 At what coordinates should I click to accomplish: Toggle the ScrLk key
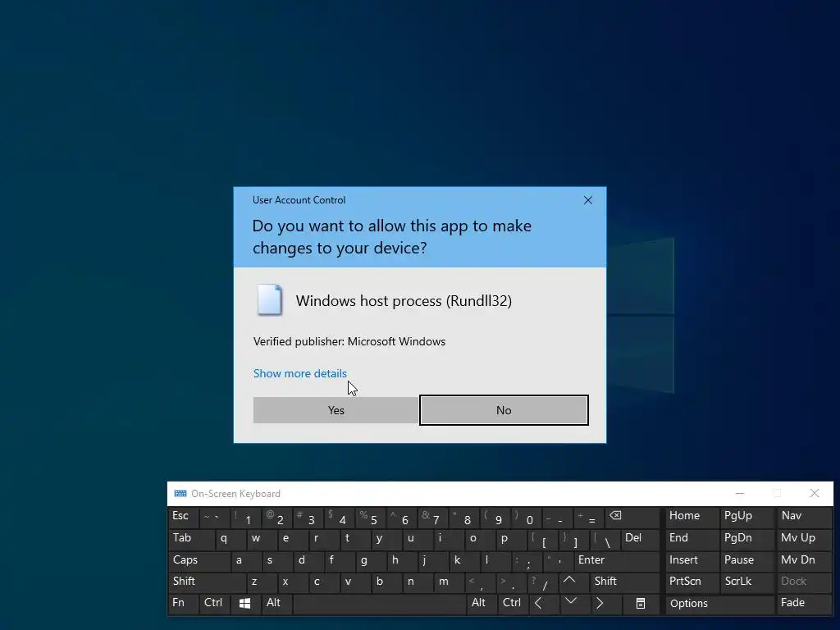tap(746, 582)
